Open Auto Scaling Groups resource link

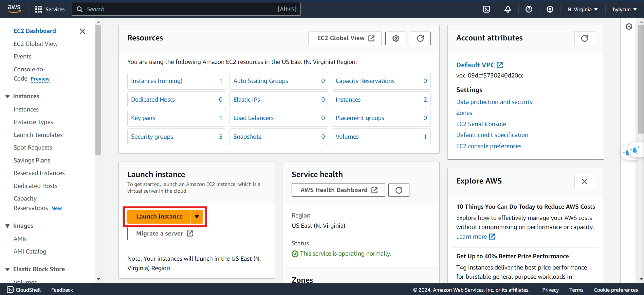click(261, 81)
